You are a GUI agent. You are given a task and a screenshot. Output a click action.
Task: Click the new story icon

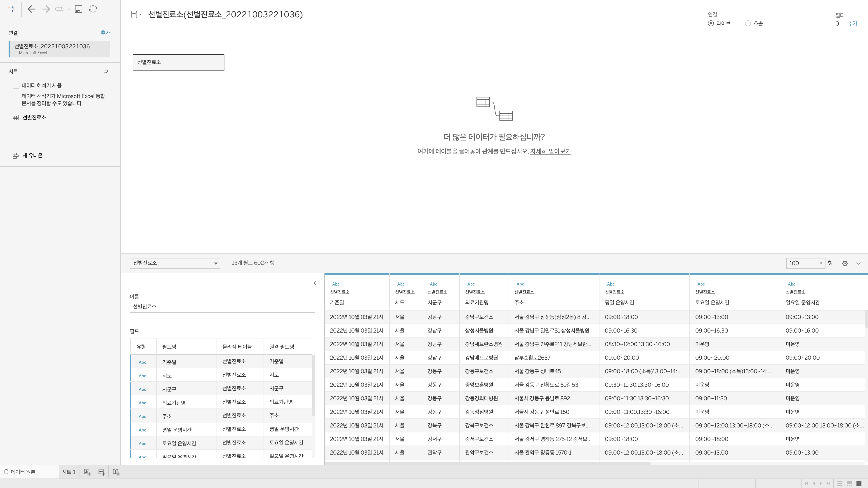coord(116,472)
